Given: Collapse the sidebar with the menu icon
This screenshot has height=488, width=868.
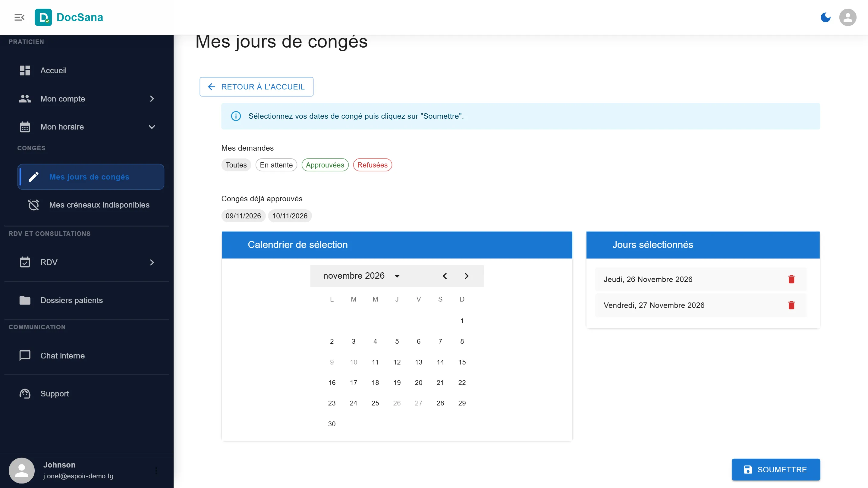Looking at the screenshot, I should coord(20,17).
